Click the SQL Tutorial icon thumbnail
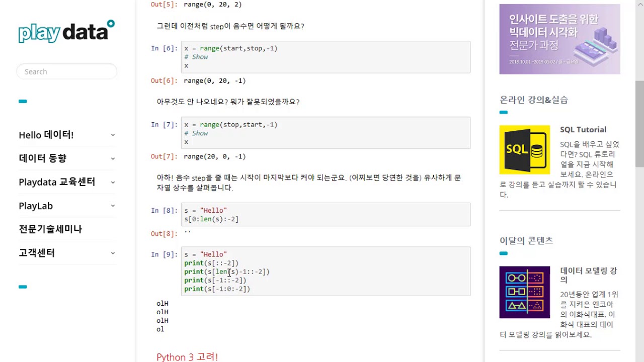Image resolution: width=644 pixels, height=362 pixels. [x=525, y=150]
